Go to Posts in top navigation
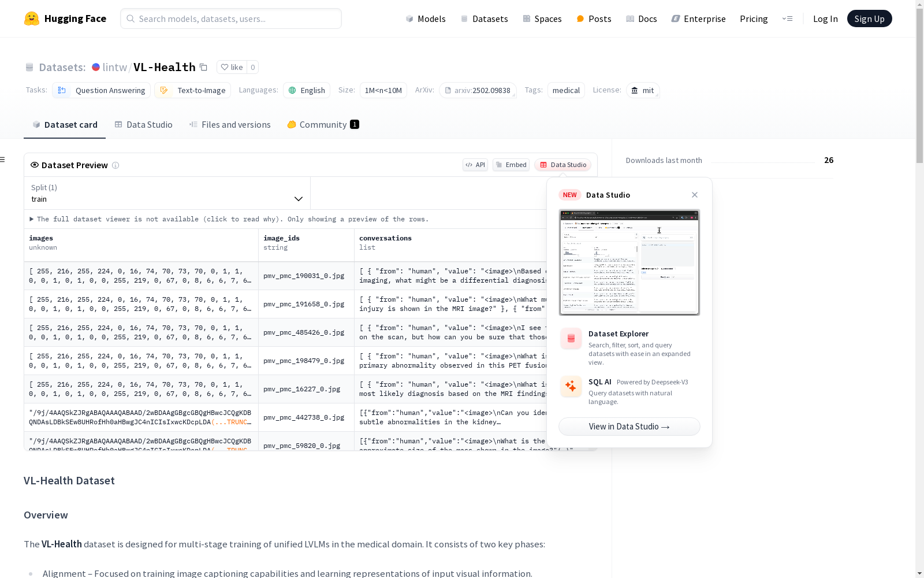Viewport: 924px width, 578px height. tap(594, 18)
